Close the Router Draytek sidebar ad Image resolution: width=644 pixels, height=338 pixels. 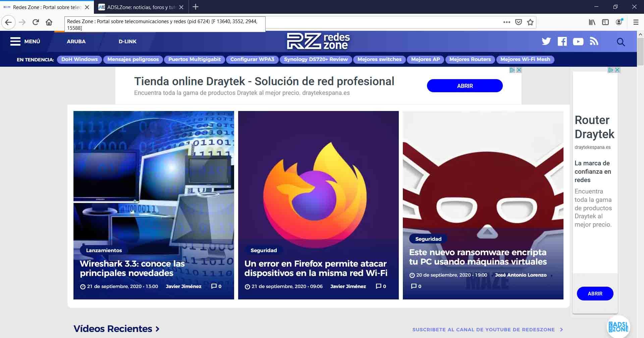pyautogui.click(x=617, y=70)
